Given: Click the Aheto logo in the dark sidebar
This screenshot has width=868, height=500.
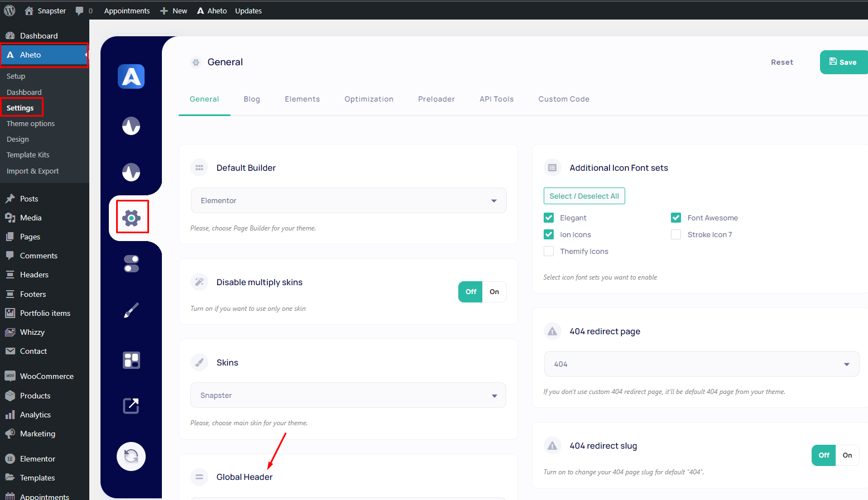Looking at the screenshot, I should pyautogui.click(x=131, y=76).
